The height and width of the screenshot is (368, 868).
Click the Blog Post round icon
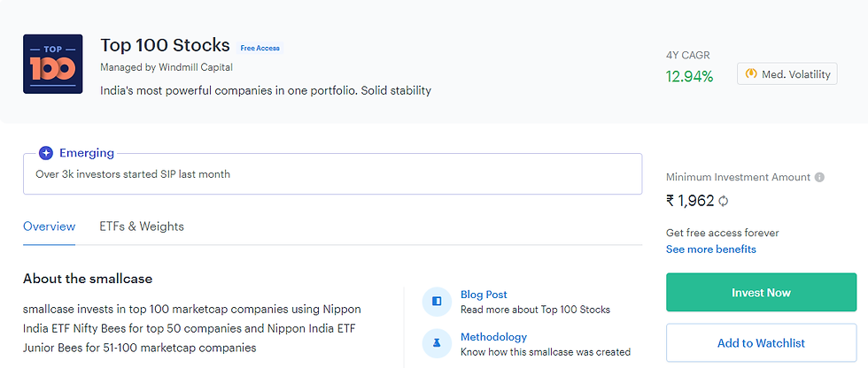pos(437,301)
